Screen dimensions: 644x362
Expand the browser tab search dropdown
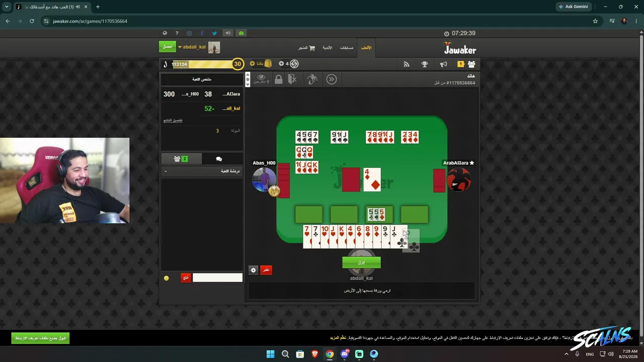click(7, 7)
